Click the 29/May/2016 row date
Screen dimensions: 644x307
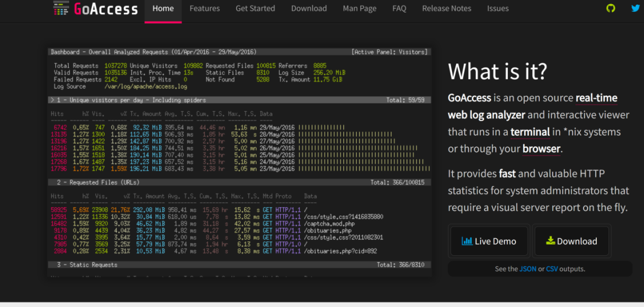[x=277, y=128]
